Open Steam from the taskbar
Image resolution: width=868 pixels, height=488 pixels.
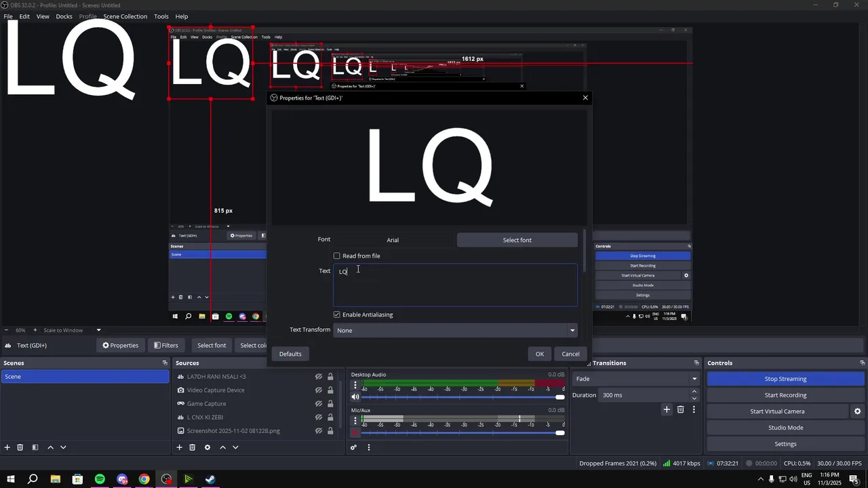coord(211,479)
